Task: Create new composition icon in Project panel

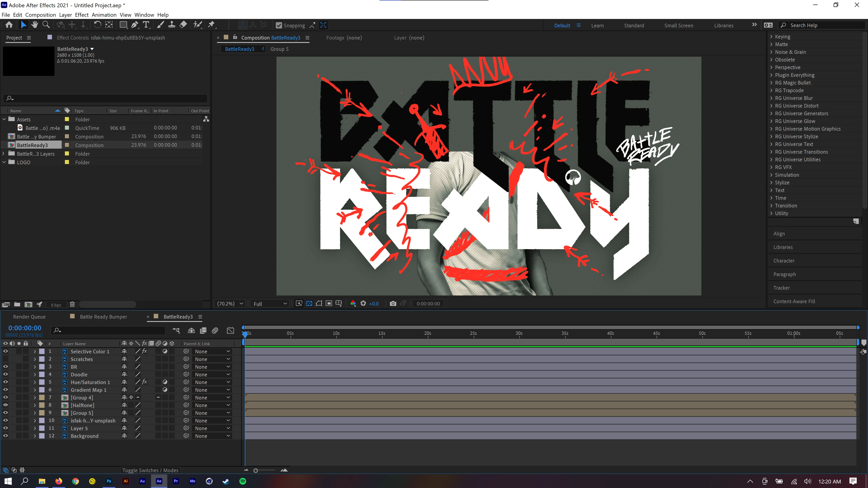Action: [x=29, y=305]
